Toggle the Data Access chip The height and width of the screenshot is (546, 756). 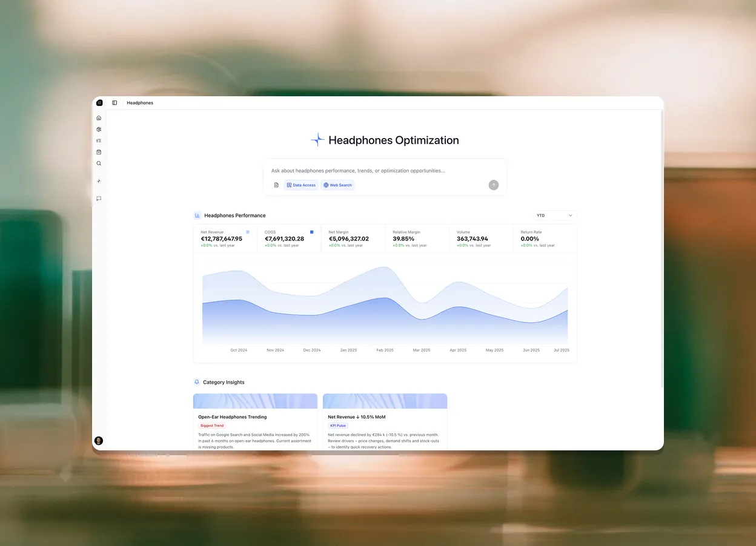coord(301,185)
